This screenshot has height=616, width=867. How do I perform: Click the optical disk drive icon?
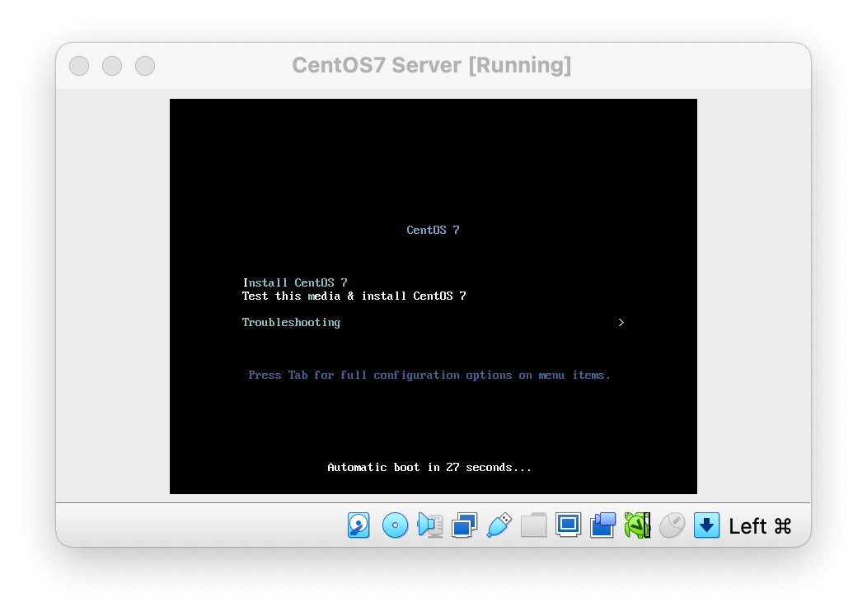tap(395, 525)
